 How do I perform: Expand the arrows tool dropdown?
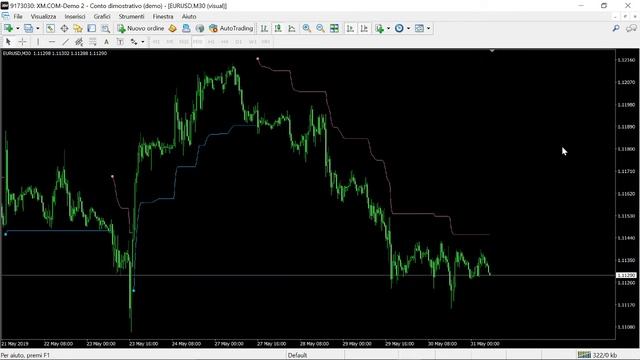point(142,42)
